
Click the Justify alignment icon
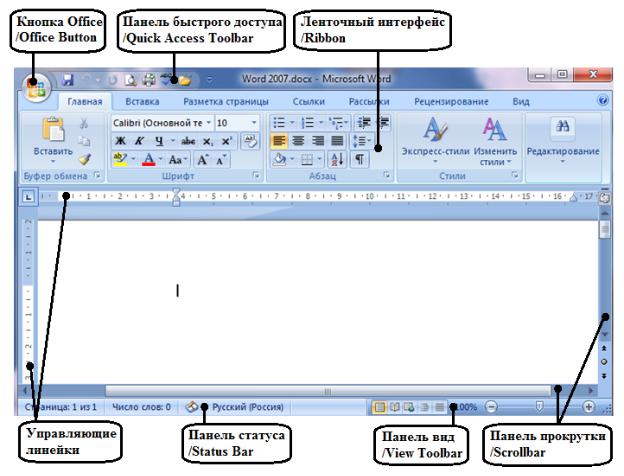337,141
